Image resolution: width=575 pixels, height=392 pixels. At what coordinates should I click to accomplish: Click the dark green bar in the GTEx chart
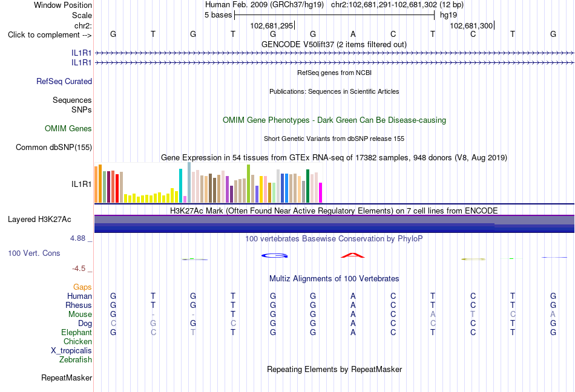click(307, 186)
